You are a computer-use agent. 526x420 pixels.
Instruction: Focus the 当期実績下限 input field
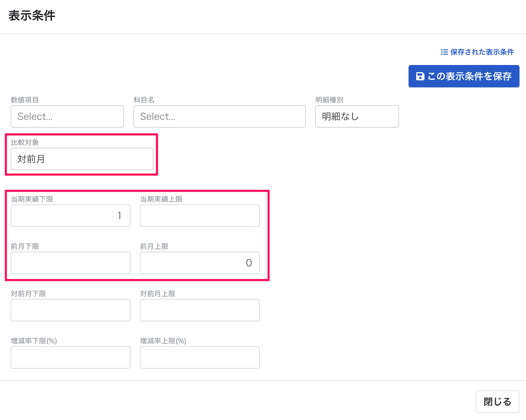[70, 216]
